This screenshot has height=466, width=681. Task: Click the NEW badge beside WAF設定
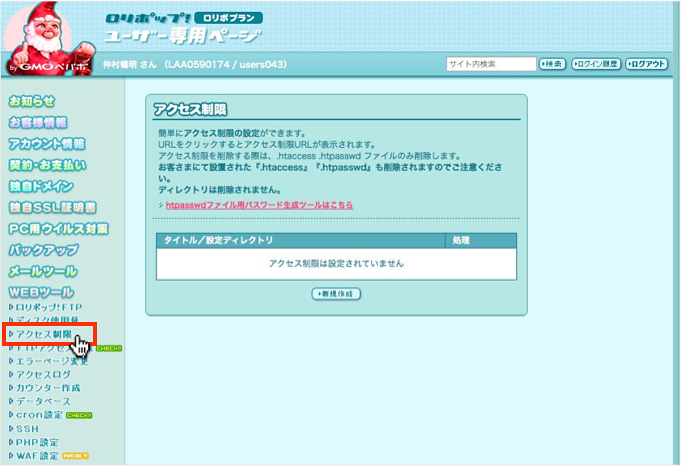pos(76,456)
